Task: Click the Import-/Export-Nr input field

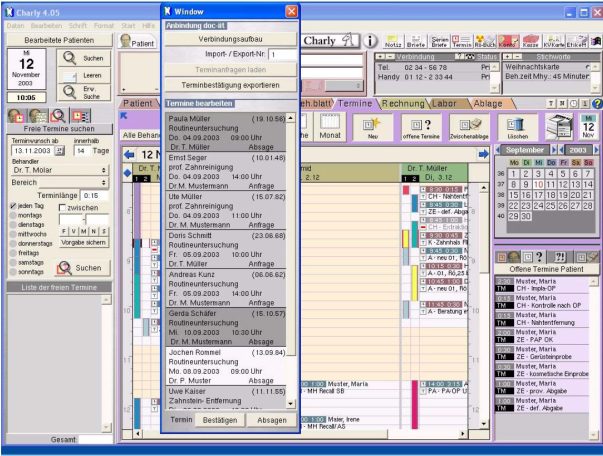Action: point(283,54)
